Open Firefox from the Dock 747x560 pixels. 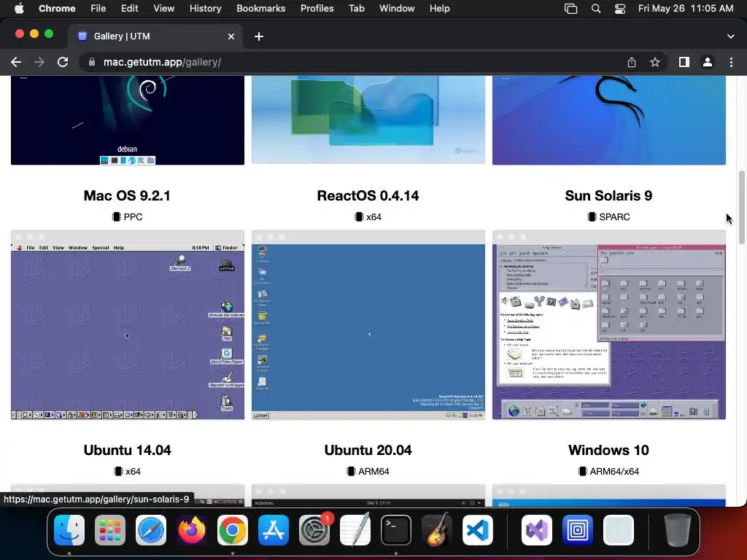(192, 530)
